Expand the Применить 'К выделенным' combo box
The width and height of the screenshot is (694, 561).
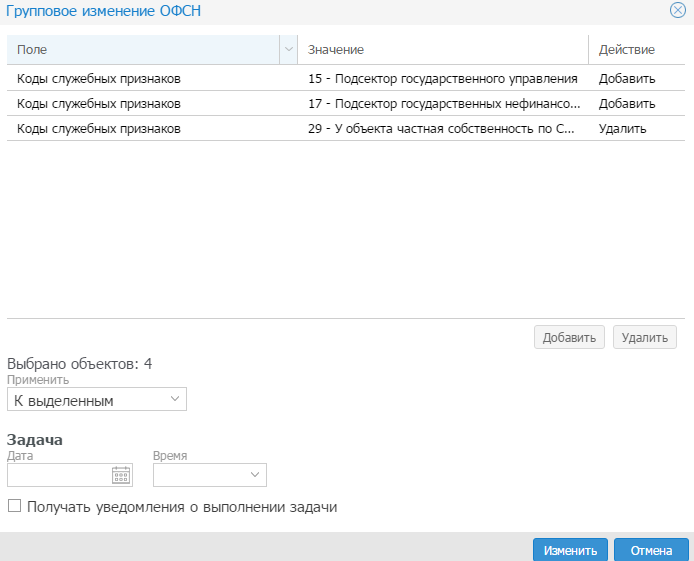pos(96,399)
